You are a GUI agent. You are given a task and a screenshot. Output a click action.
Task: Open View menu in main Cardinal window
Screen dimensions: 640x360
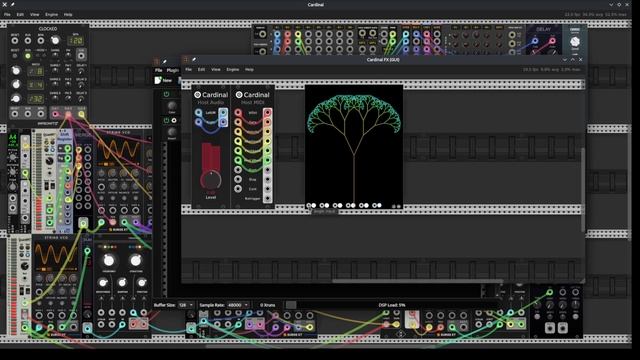pyautogui.click(x=34, y=14)
